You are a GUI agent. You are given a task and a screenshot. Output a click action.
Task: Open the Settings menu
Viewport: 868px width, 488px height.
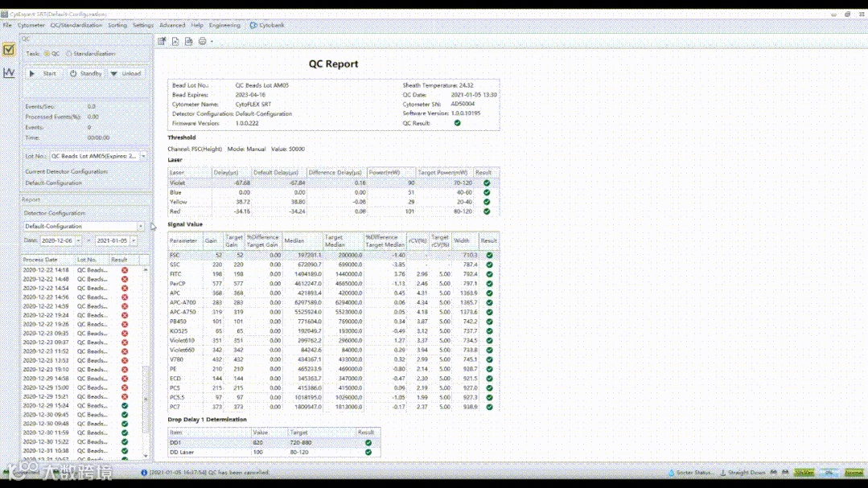[143, 25]
